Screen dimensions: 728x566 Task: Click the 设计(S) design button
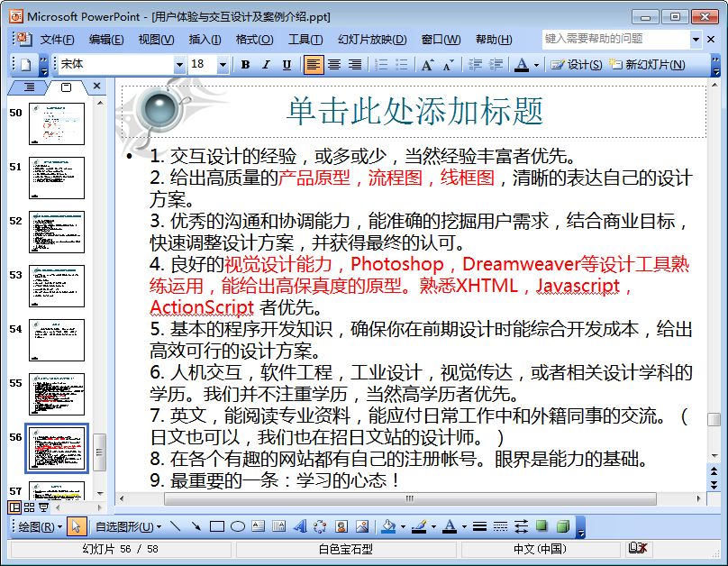(x=576, y=65)
